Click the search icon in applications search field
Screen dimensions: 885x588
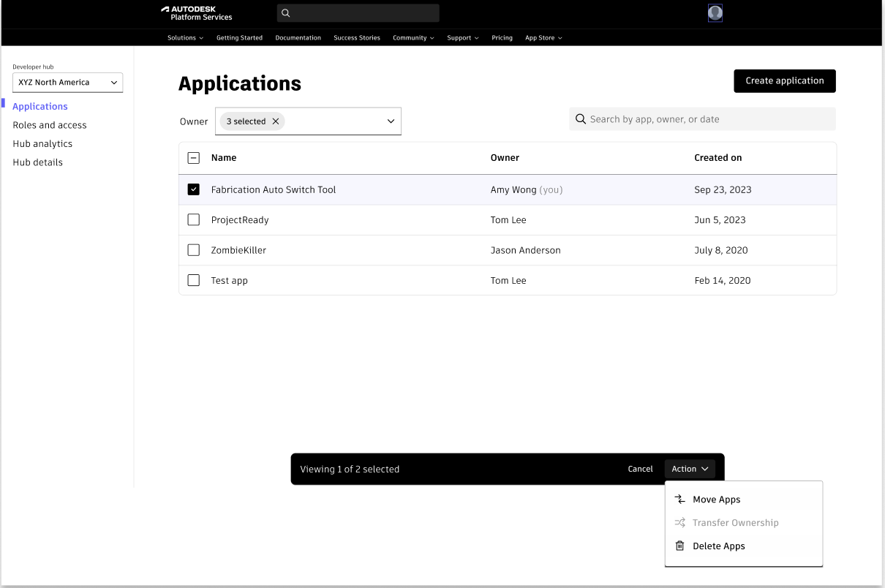[x=581, y=119]
